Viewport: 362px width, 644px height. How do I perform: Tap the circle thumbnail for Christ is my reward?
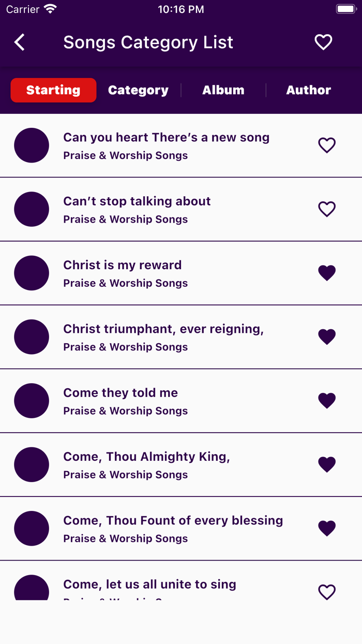point(32,273)
